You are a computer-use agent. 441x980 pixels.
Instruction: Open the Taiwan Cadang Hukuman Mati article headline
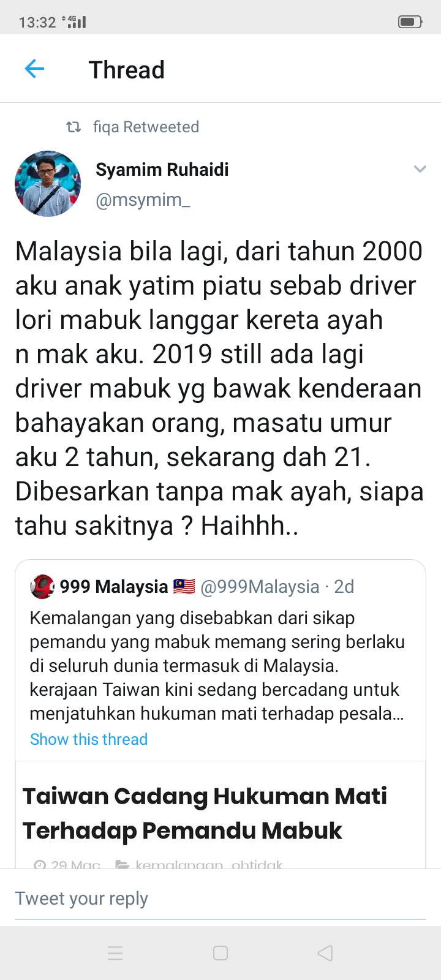click(x=205, y=813)
